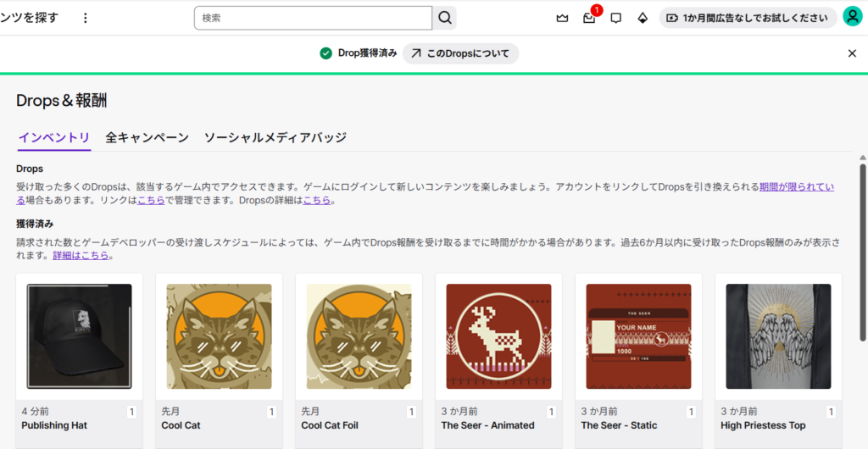
Task: Click scrollbar up arrow
Action: coord(862,158)
